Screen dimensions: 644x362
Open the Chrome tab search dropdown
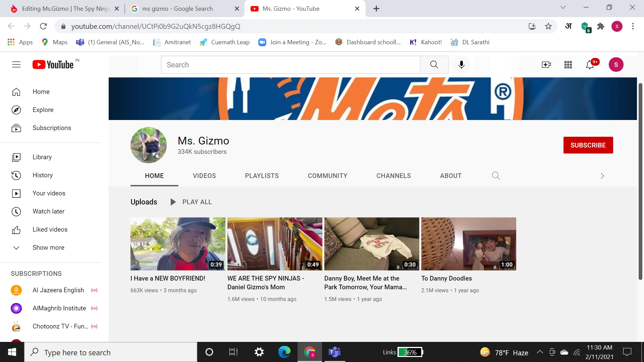pyautogui.click(x=563, y=7)
